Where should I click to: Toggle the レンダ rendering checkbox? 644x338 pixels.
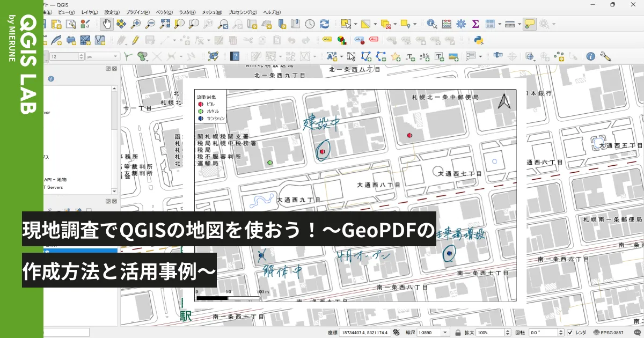[x=570, y=332]
